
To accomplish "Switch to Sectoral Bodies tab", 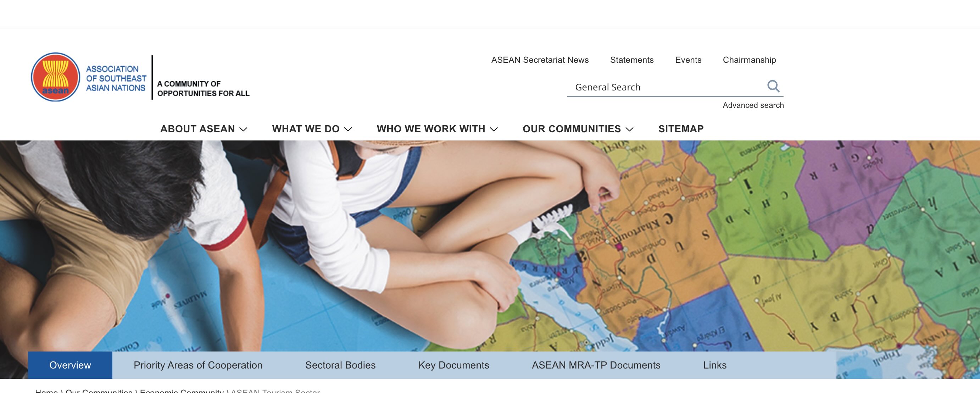I will pyautogui.click(x=340, y=365).
